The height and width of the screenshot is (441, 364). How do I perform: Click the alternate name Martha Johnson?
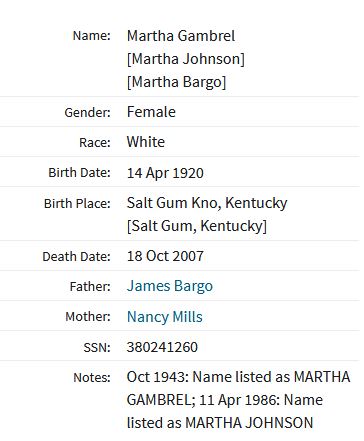coord(186,59)
